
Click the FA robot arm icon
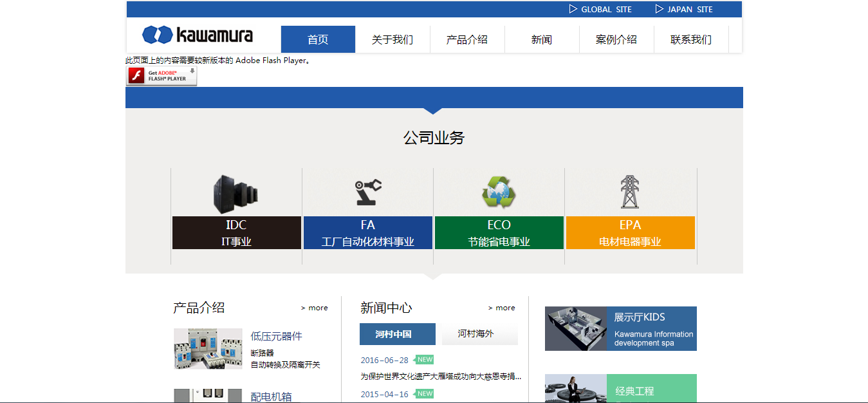(368, 192)
